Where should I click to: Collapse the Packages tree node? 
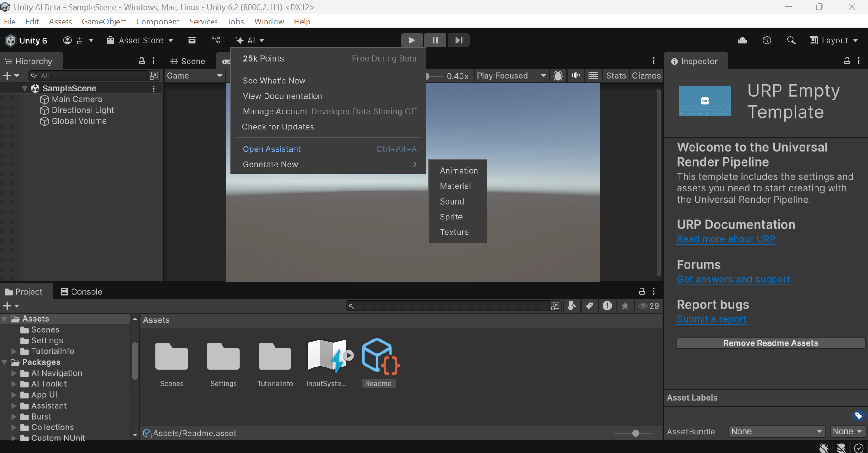click(x=5, y=362)
